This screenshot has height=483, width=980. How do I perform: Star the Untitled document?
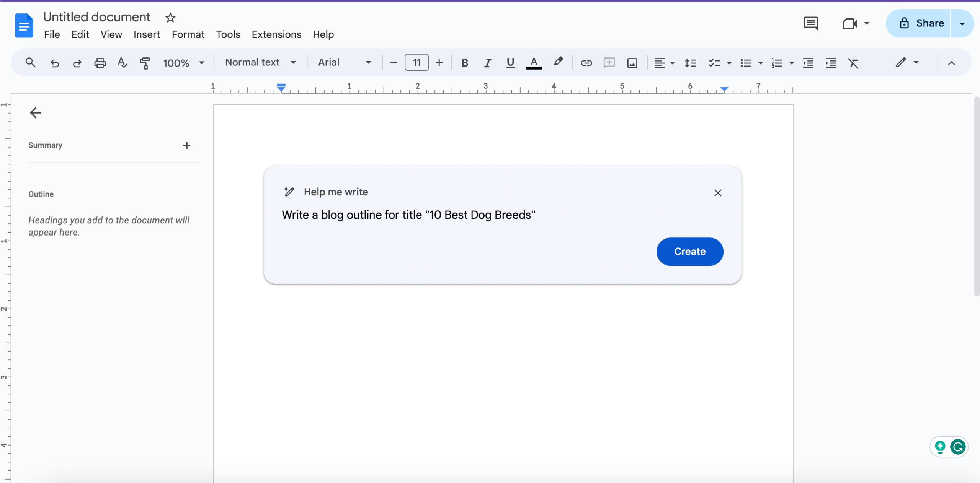170,18
